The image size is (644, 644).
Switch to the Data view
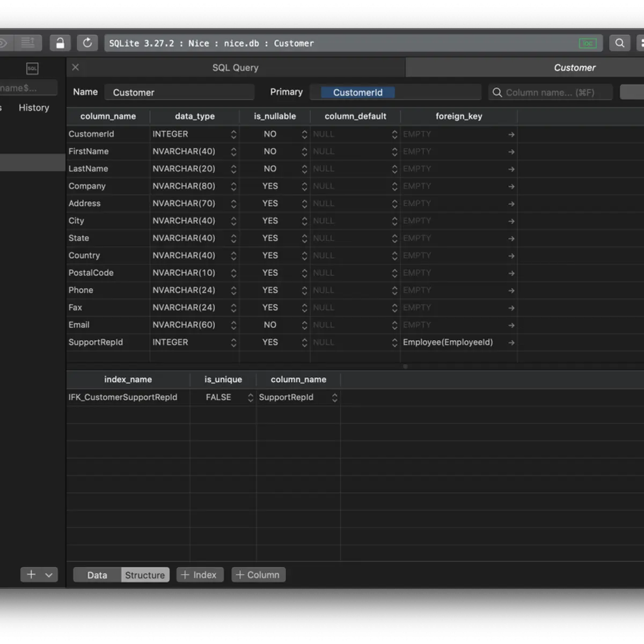97,575
